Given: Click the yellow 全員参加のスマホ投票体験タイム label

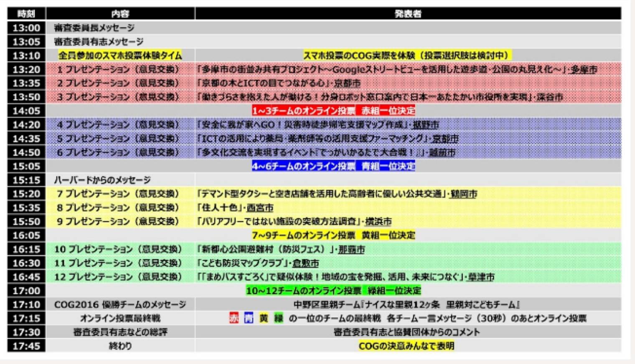Looking at the screenshot, I should pyautogui.click(x=120, y=56).
